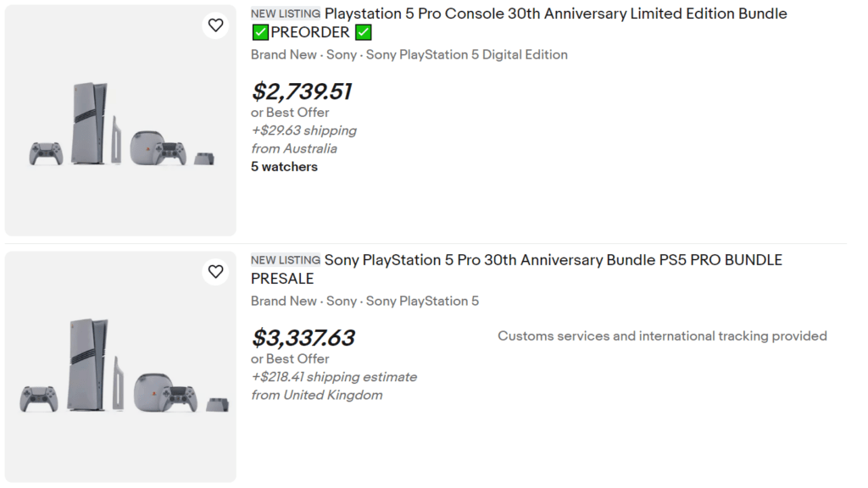Viewport: 868px width, 488px height.
Task: Click the NEW LISTING badge on the first item
Action: pyautogui.click(x=285, y=13)
